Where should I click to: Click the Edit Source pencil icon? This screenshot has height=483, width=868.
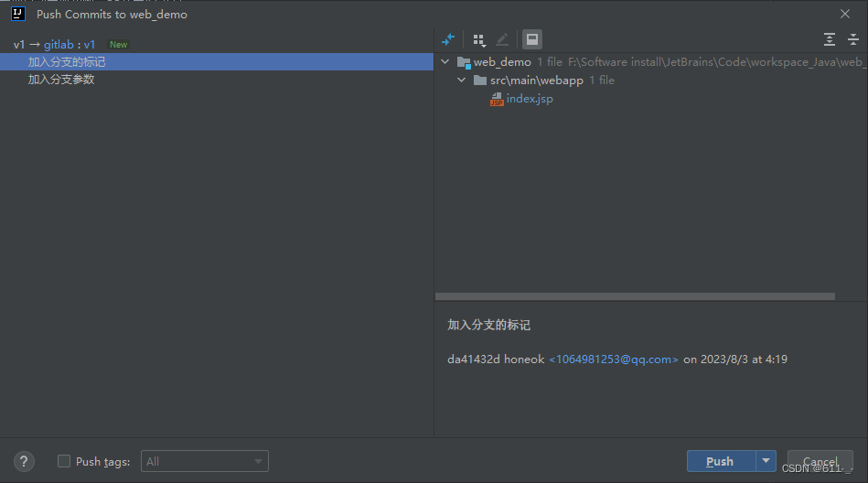pyautogui.click(x=502, y=39)
